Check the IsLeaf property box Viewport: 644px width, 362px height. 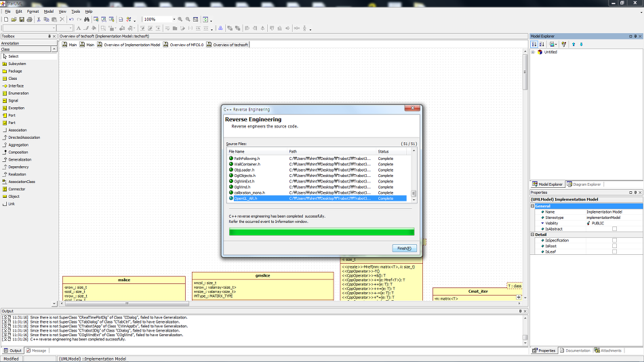(x=614, y=252)
